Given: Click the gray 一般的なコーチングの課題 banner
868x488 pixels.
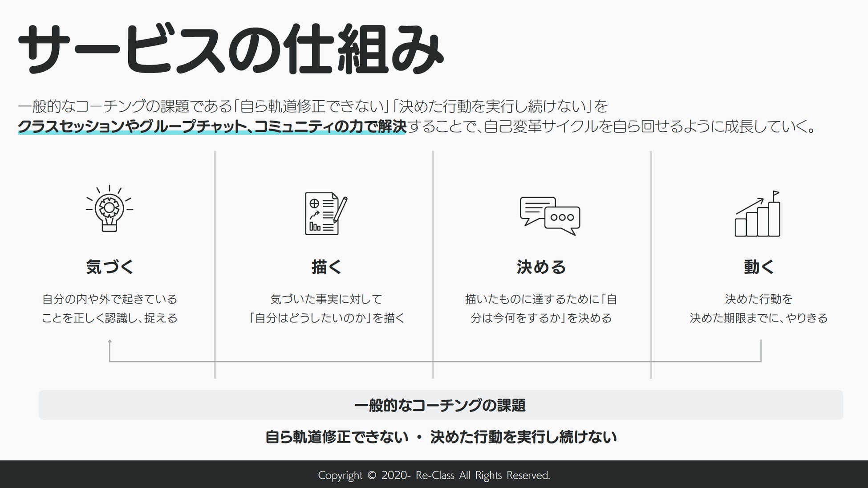Looking at the screenshot, I should click(440, 405).
